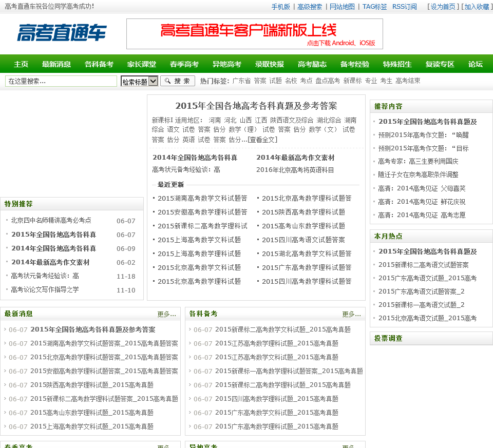Open 高级搜索 link at top
The height and width of the screenshot is (448, 493).
pos(310,7)
